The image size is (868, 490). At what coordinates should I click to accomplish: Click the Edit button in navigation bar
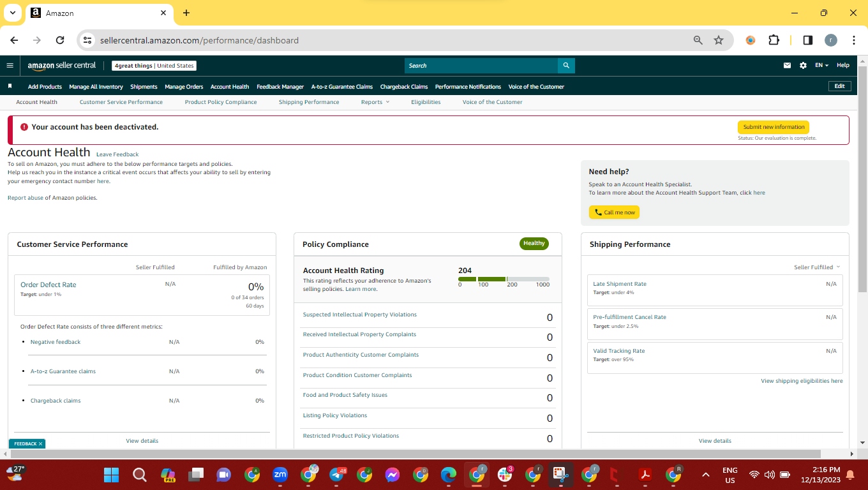[839, 86]
